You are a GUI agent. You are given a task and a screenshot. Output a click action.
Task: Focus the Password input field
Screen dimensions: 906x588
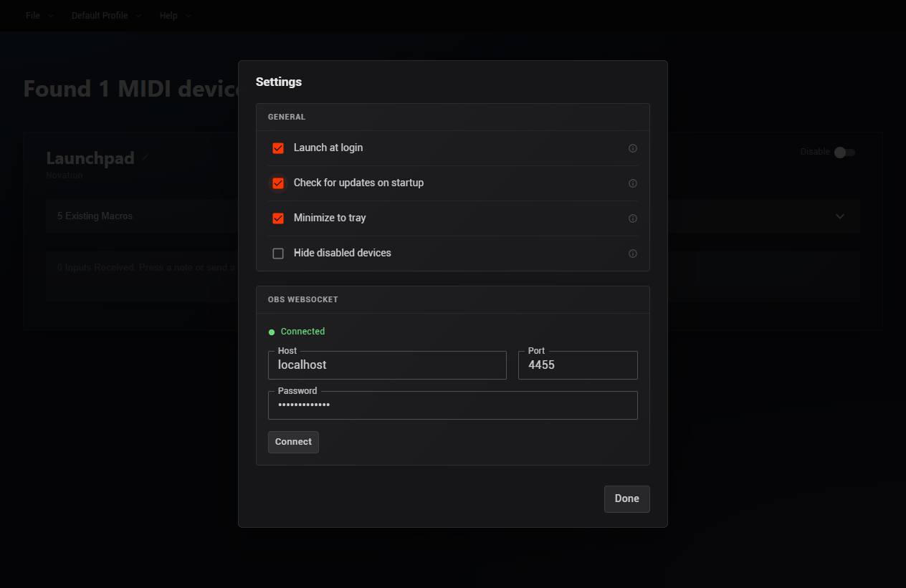click(453, 405)
